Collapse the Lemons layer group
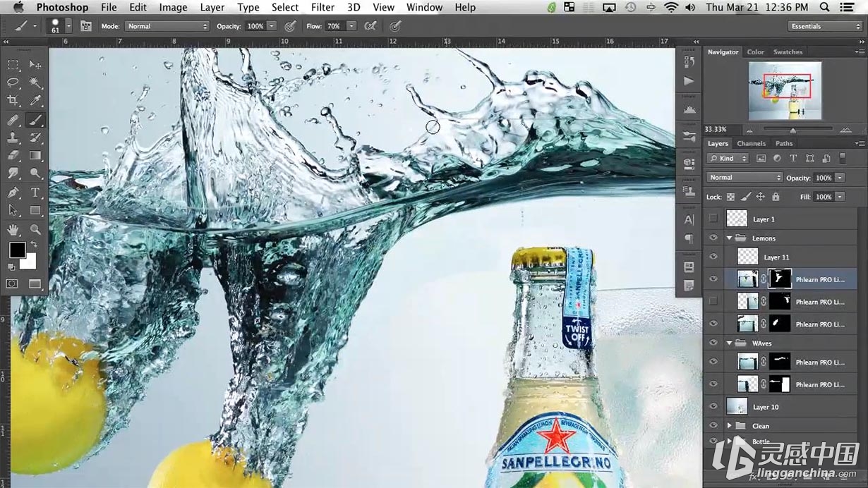Image resolution: width=868 pixels, height=488 pixels. (x=729, y=238)
